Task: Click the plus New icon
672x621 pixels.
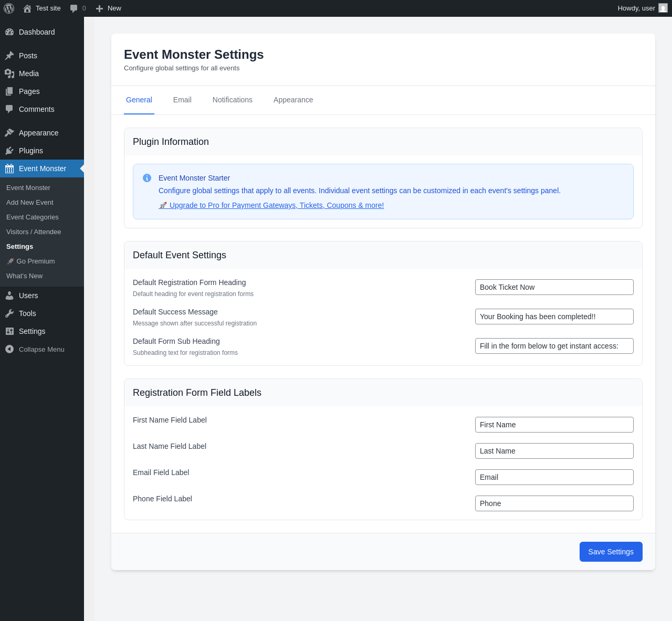Action: pos(99,8)
